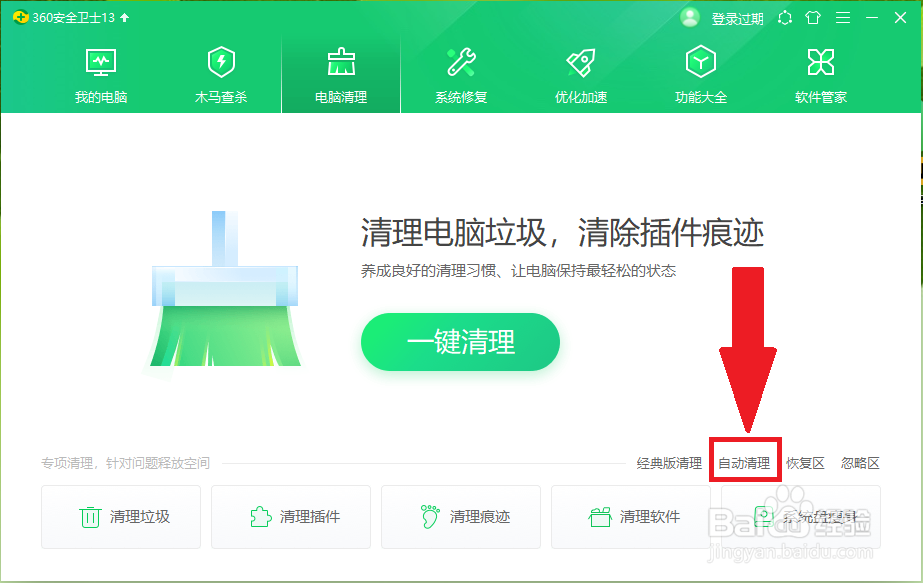Select the 清理插件 puzzle piece icon
The image size is (923, 583).
pos(258,516)
